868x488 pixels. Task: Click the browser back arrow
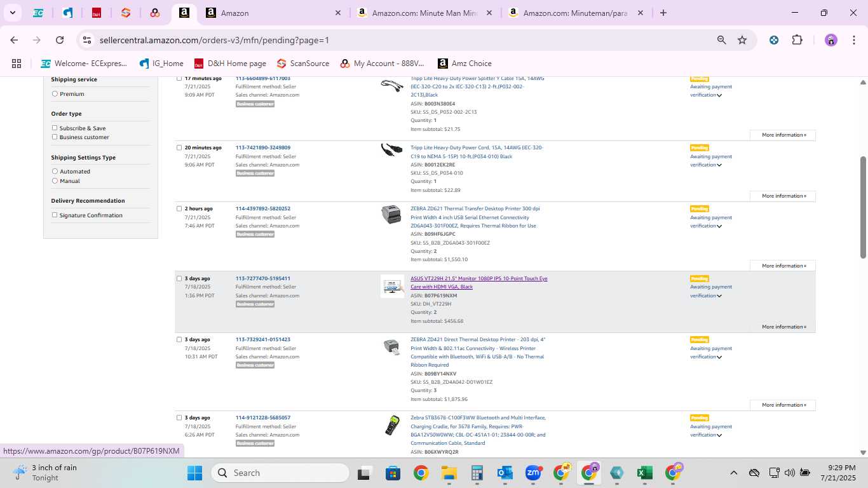14,40
